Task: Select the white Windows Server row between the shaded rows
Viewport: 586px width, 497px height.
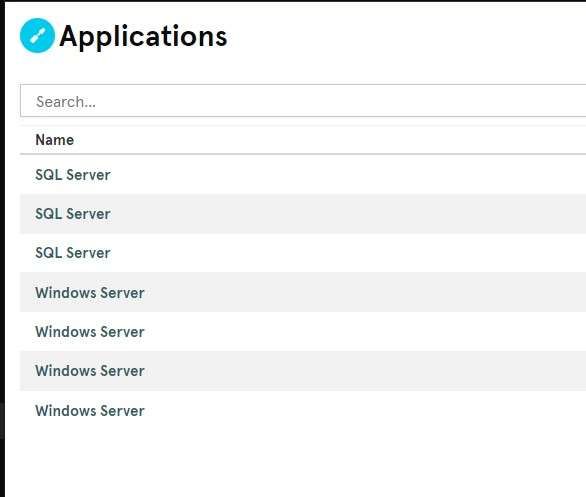Action: tap(303, 331)
